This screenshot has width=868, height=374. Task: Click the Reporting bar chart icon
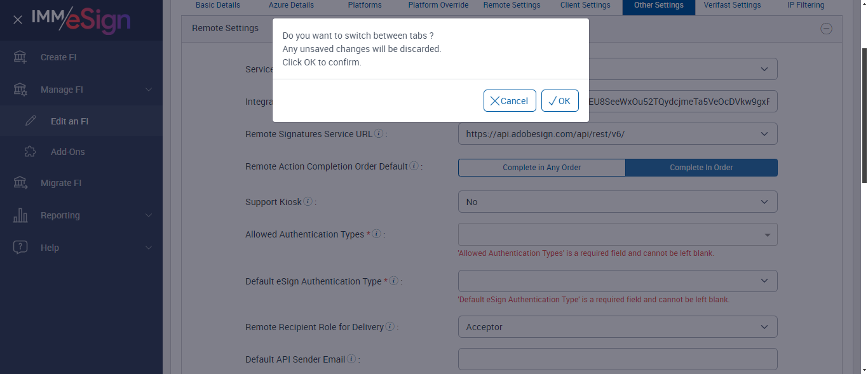(x=20, y=215)
